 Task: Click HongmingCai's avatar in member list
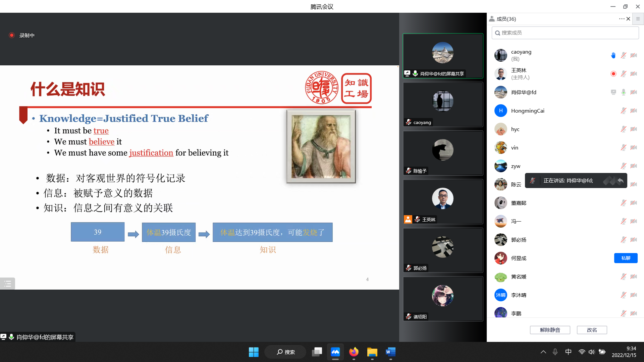coord(501,111)
